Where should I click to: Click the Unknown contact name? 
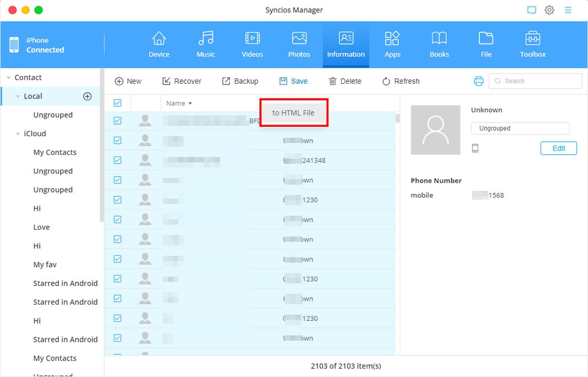click(487, 110)
